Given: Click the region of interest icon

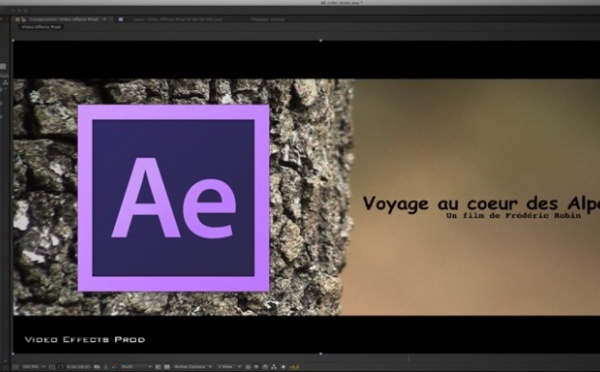Looking at the screenshot, I should click(x=158, y=367).
